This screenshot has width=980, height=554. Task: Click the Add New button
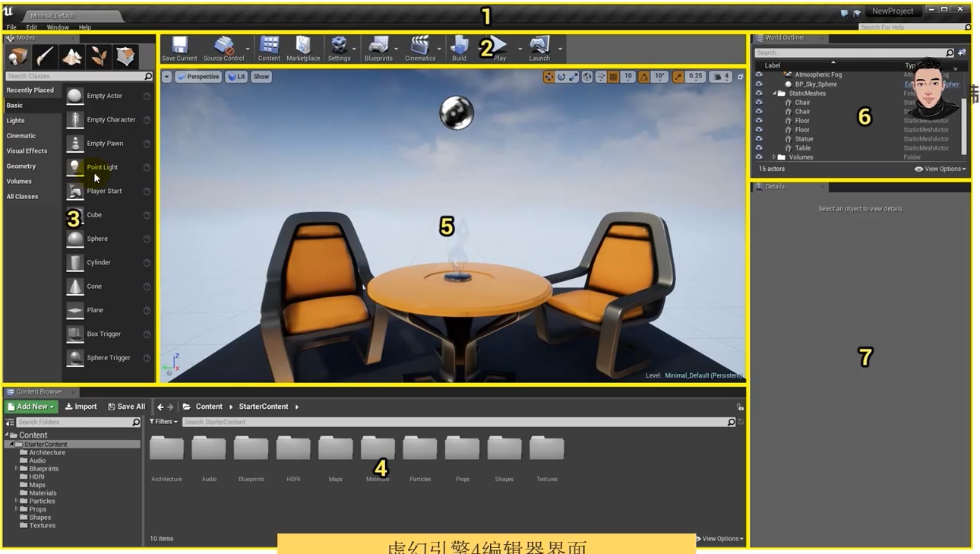[x=32, y=407]
